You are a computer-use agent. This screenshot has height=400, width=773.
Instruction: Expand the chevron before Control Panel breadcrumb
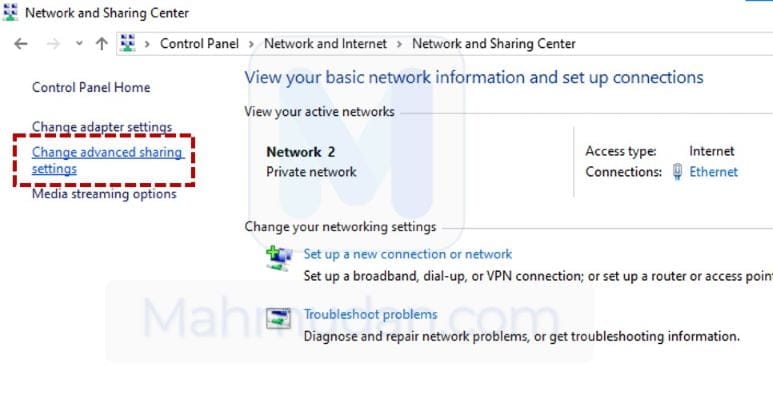148,44
